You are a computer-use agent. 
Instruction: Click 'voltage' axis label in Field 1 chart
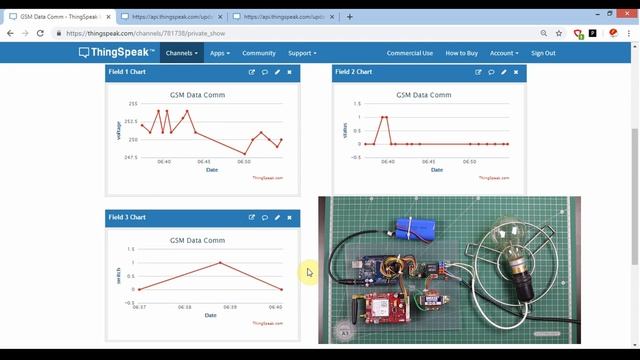[119, 131]
